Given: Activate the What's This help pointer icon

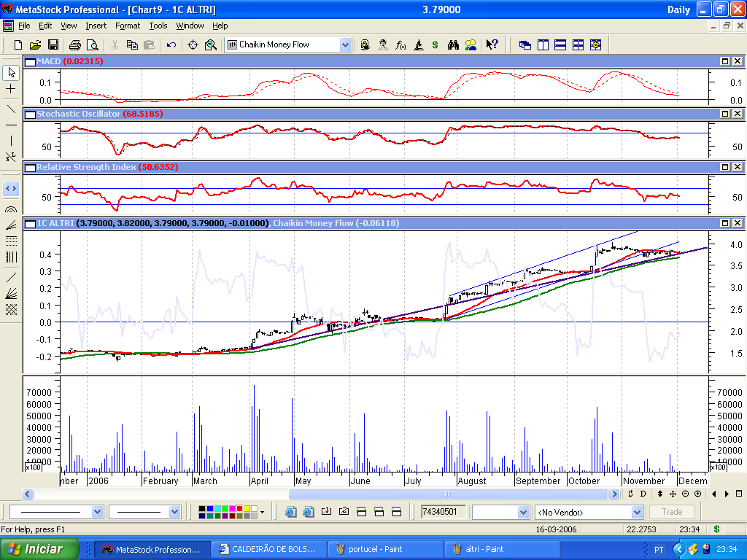Looking at the screenshot, I should pyautogui.click(x=492, y=44).
